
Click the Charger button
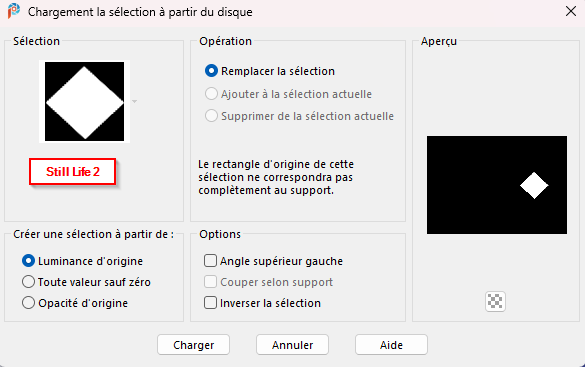click(x=193, y=345)
